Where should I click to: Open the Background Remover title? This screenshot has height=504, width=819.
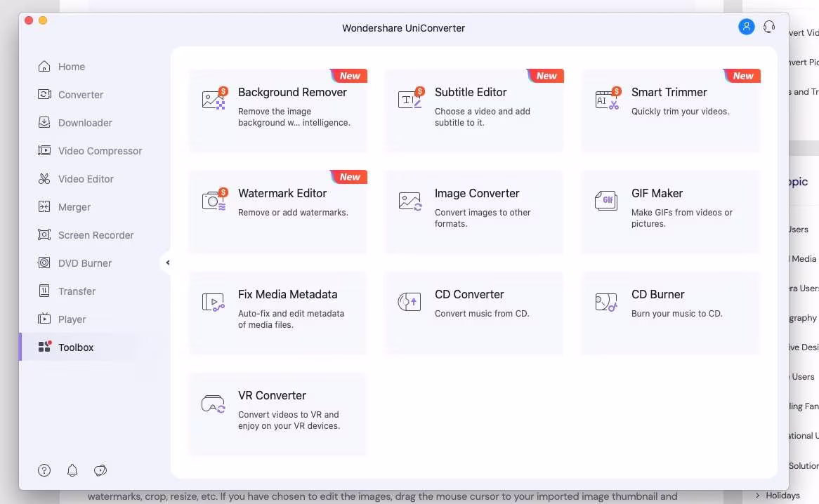pos(292,92)
